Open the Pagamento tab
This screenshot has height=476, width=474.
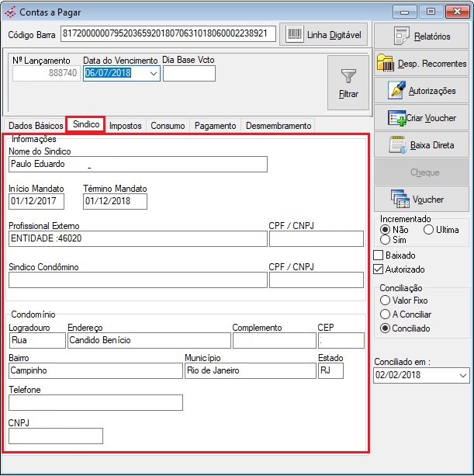(x=215, y=126)
